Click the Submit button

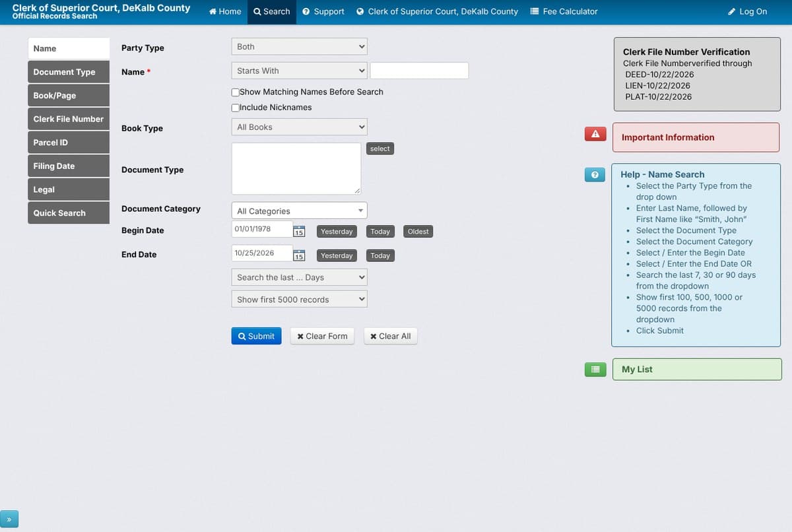(257, 336)
